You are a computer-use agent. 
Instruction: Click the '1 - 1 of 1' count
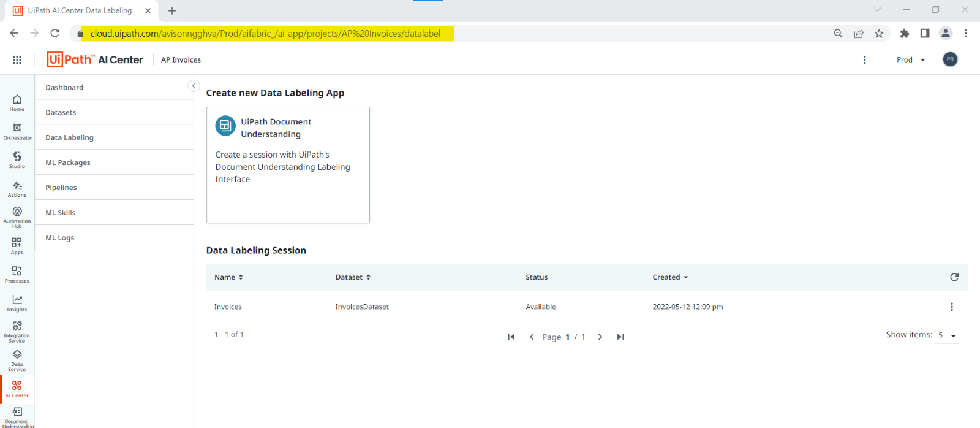click(228, 334)
